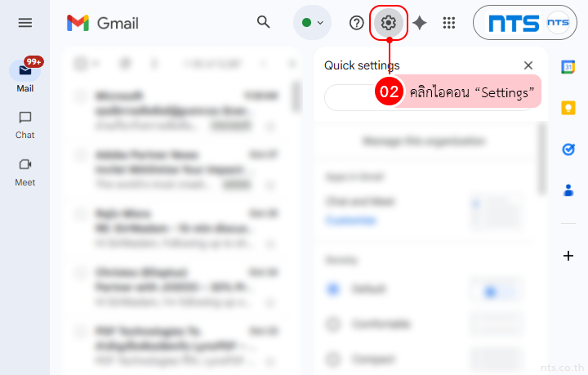Open Meet in the sidebar
Screen dimensions: 588x375
24,172
